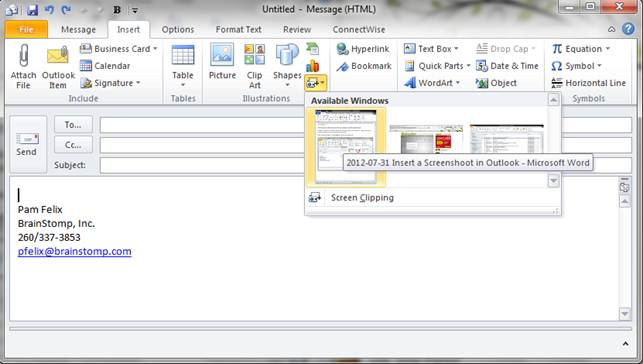Open the pfelix@brainstomp.com email link

(x=75, y=251)
